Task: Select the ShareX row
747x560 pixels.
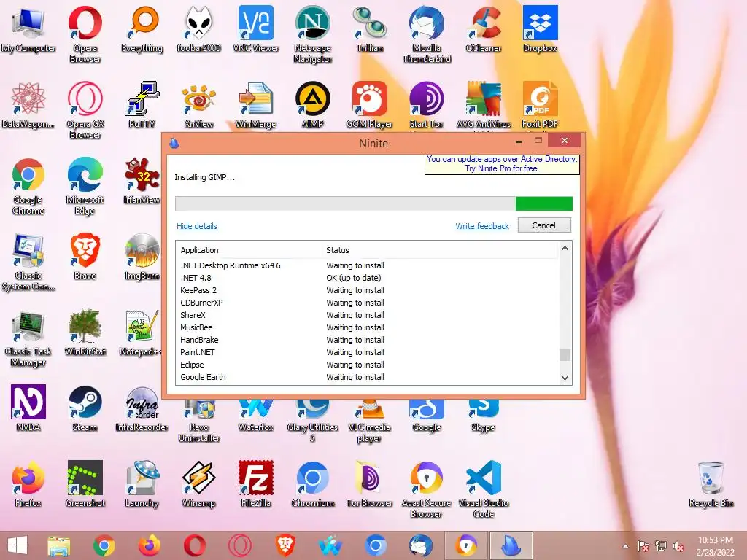Action: (x=368, y=315)
